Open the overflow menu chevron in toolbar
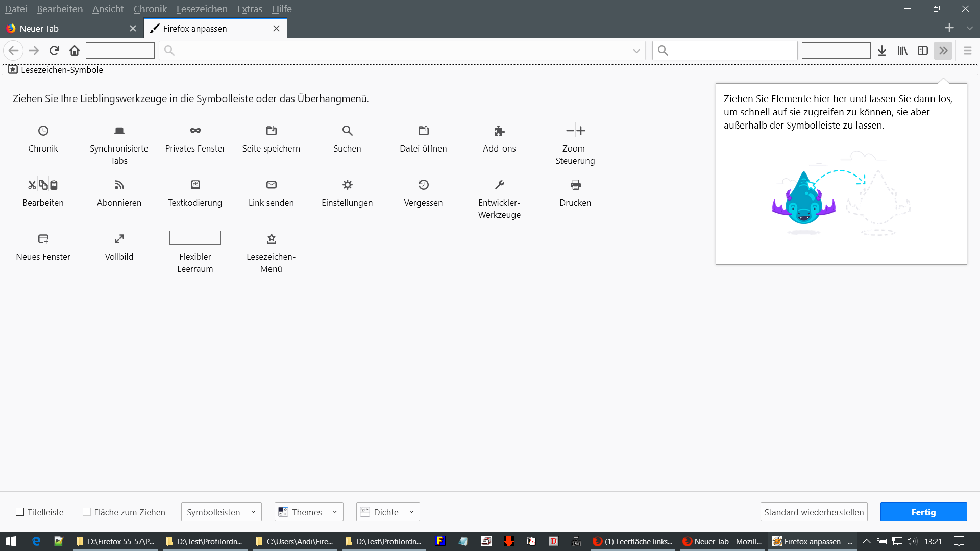 click(943, 51)
